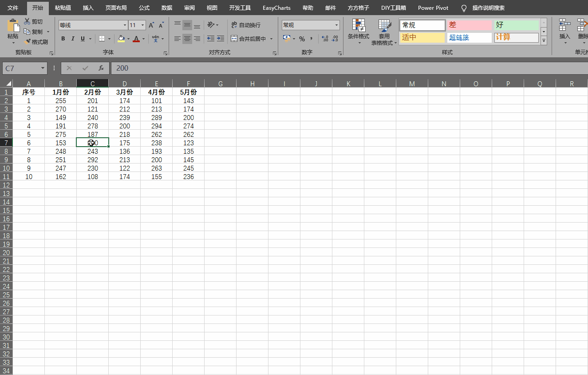Expand the underline style arrow
Viewport: 588px width, 375px height.
[91, 39]
